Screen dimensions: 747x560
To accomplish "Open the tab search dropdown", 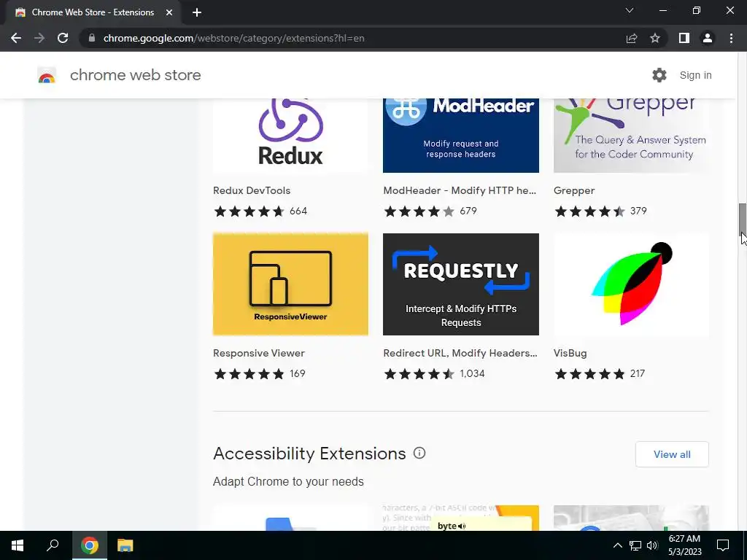I will coord(630,10).
